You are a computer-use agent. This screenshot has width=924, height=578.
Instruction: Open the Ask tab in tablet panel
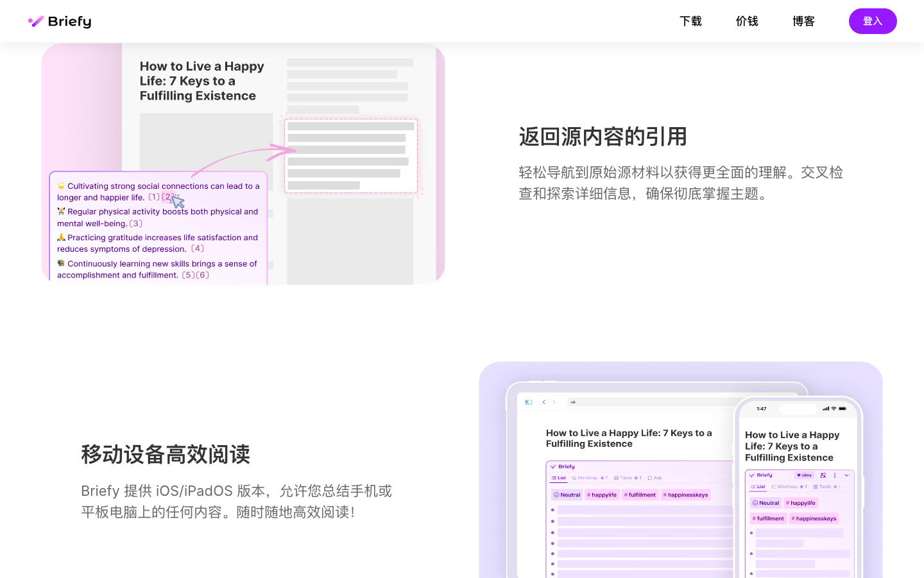[x=654, y=478]
